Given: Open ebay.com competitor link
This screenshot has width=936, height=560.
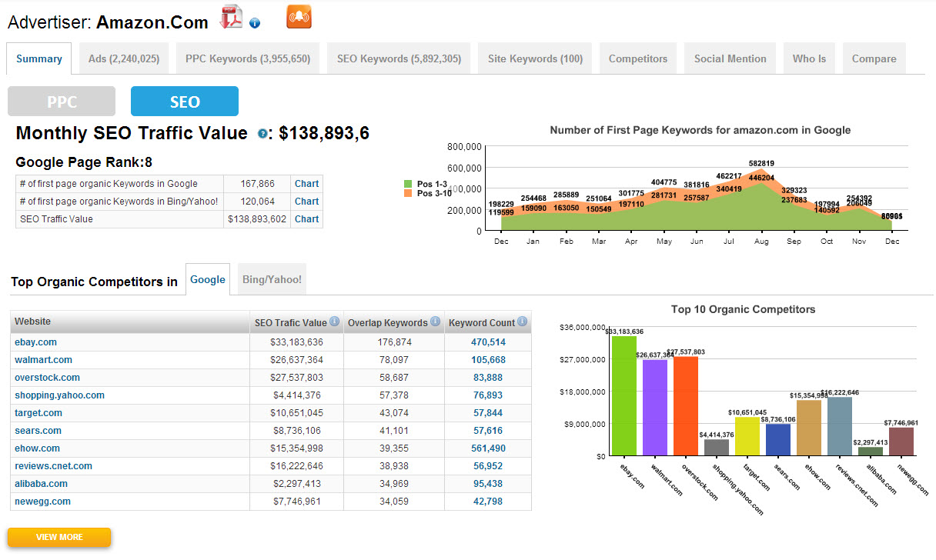Looking at the screenshot, I should point(35,342).
